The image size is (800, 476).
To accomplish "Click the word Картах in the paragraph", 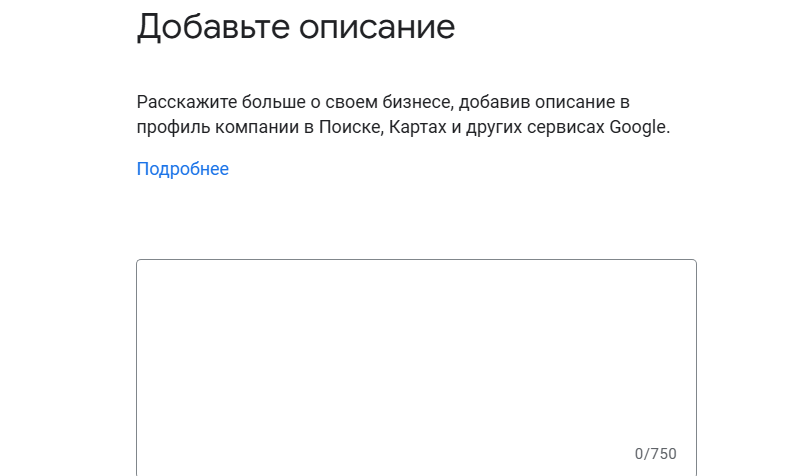I will coord(414,128).
